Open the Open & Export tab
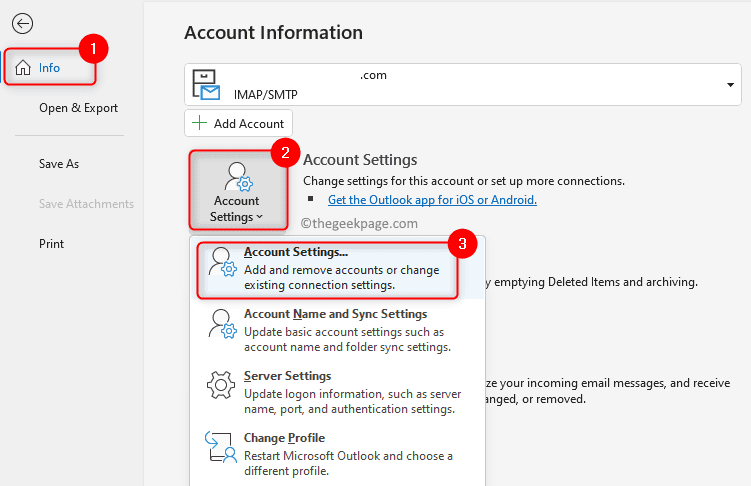This screenshot has height=486, width=751. 79,108
